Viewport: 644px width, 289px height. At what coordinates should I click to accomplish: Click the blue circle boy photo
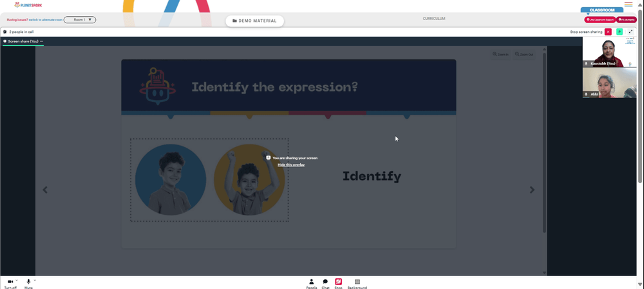pyautogui.click(x=171, y=179)
